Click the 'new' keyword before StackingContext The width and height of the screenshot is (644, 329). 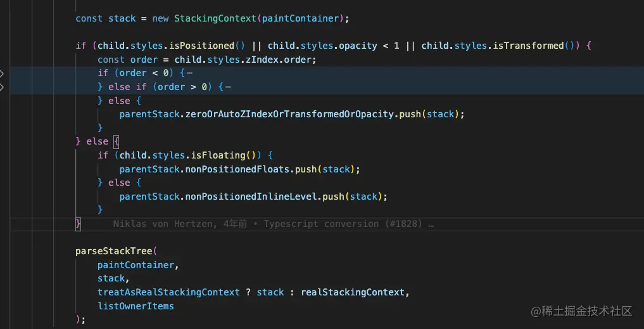161,18
